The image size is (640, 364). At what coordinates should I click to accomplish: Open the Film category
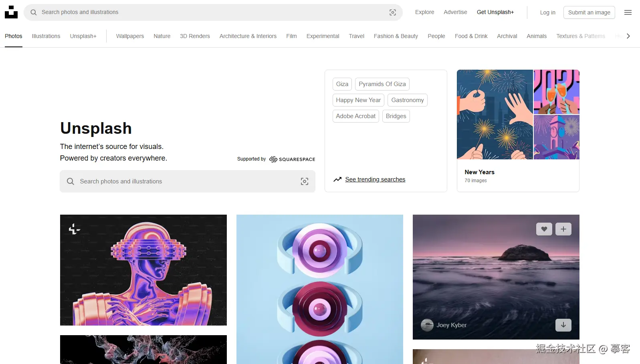tap(291, 36)
